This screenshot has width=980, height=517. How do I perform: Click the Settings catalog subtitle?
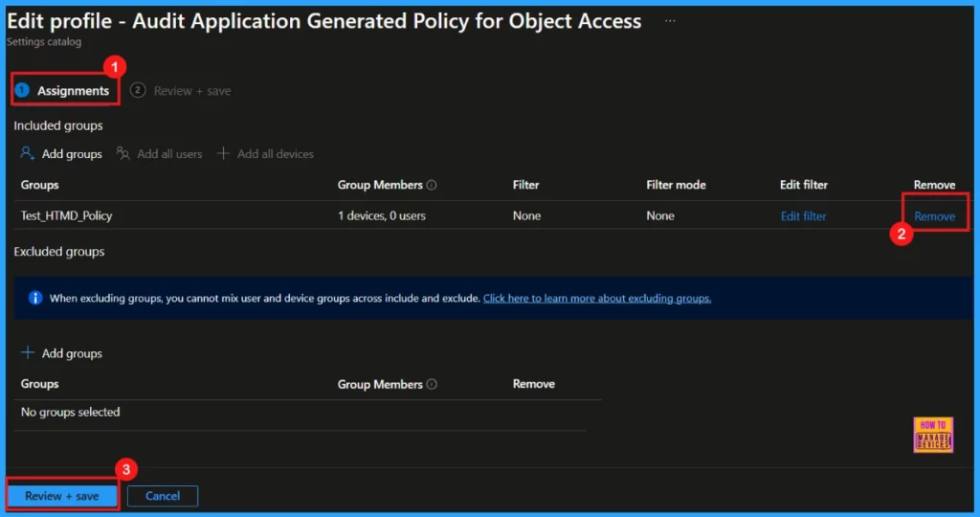click(x=44, y=42)
